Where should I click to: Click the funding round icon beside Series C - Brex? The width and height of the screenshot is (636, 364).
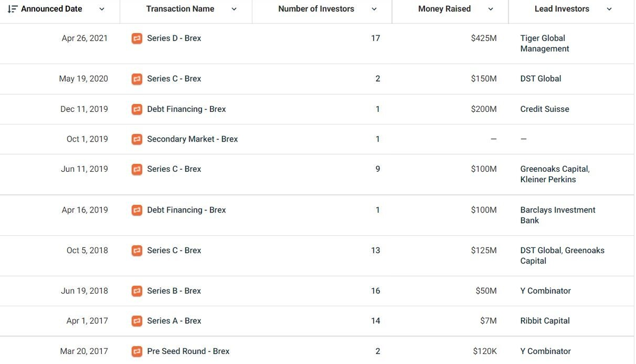(137, 78)
